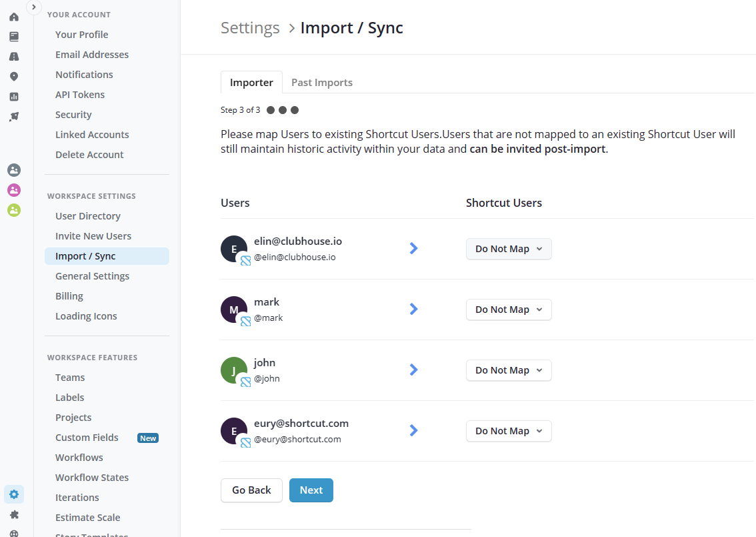
Task: Open the Do Not Map dropdown for john
Action: click(x=509, y=370)
